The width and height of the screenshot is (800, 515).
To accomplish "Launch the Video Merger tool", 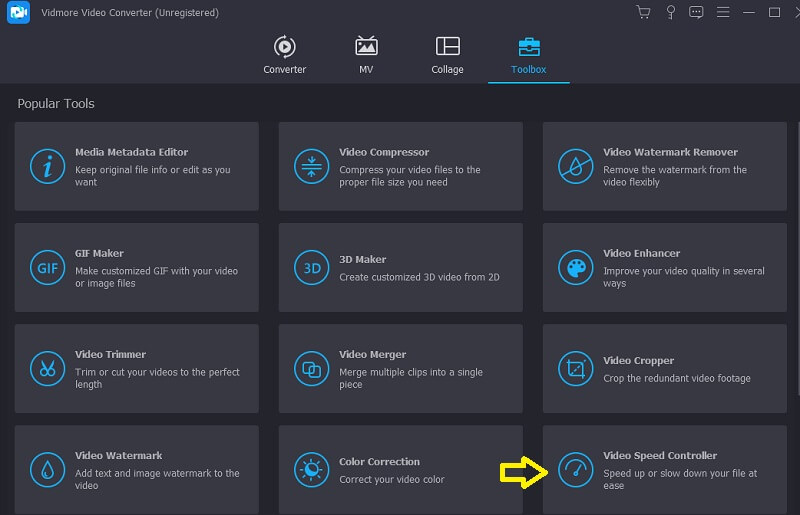I will pos(400,369).
